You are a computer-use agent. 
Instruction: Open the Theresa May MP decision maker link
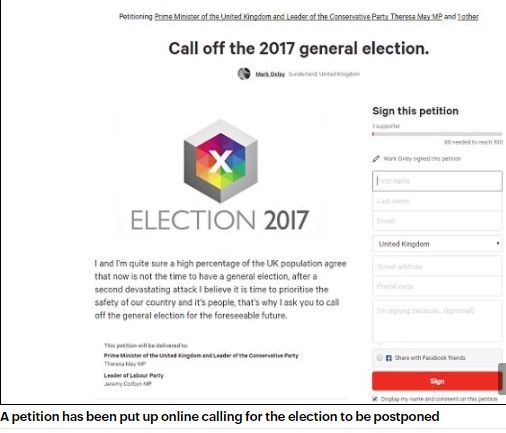click(298, 17)
